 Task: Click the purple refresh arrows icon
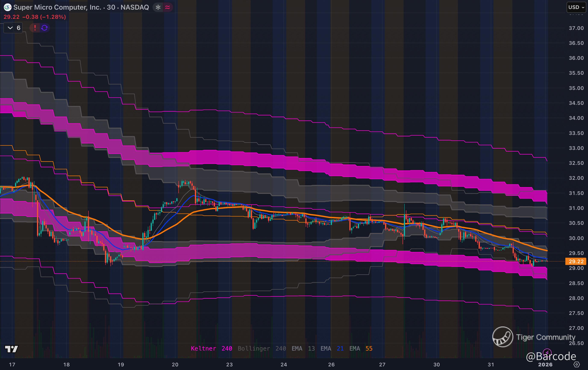click(44, 28)
